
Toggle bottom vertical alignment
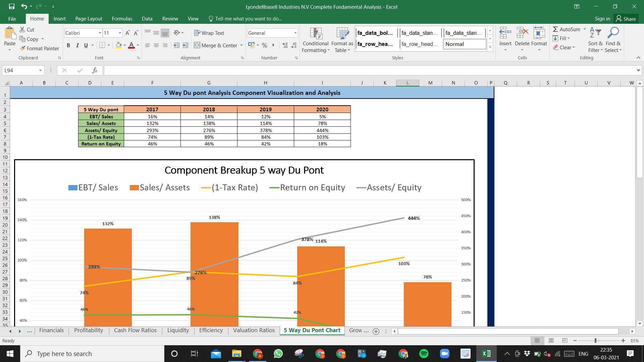(x=165, y=33)
